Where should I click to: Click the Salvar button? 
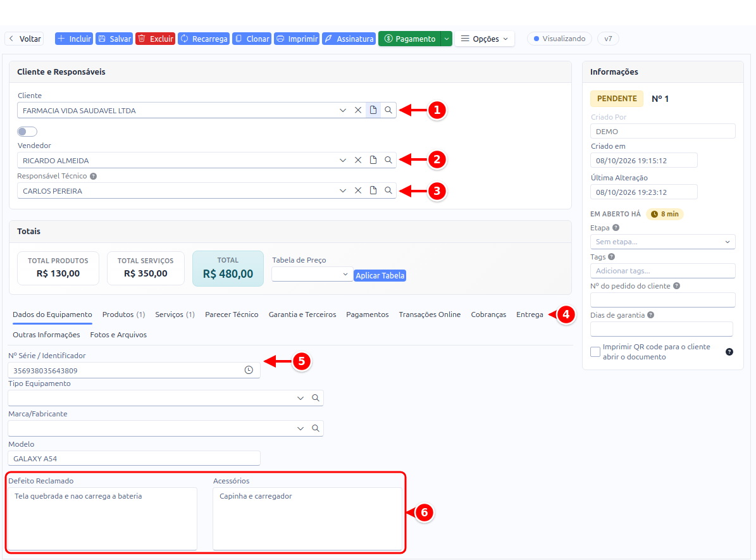pyautogui.click(x=115, y=39)
